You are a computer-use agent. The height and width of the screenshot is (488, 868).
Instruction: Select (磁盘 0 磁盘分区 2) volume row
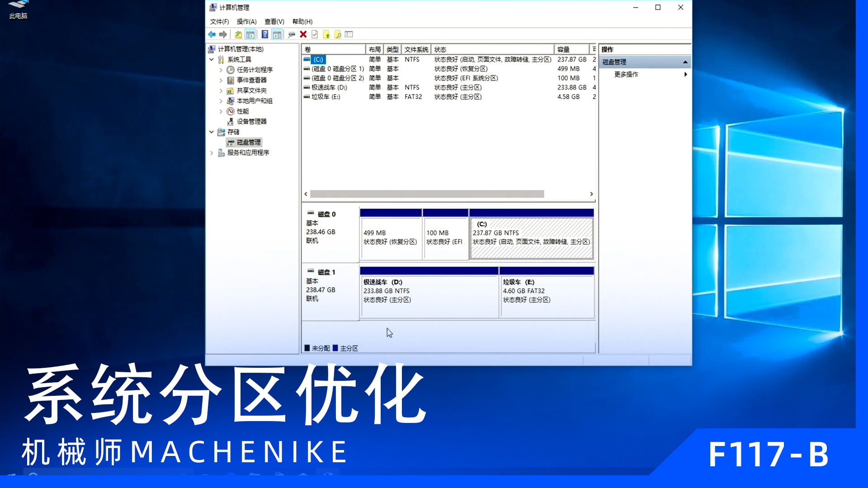click(x=449, y=78)
